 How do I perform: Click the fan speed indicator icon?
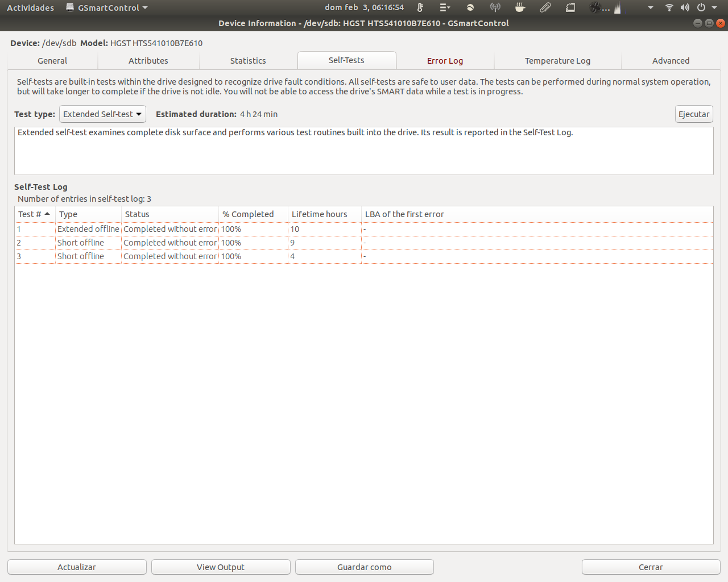click(x=595, y=7)
